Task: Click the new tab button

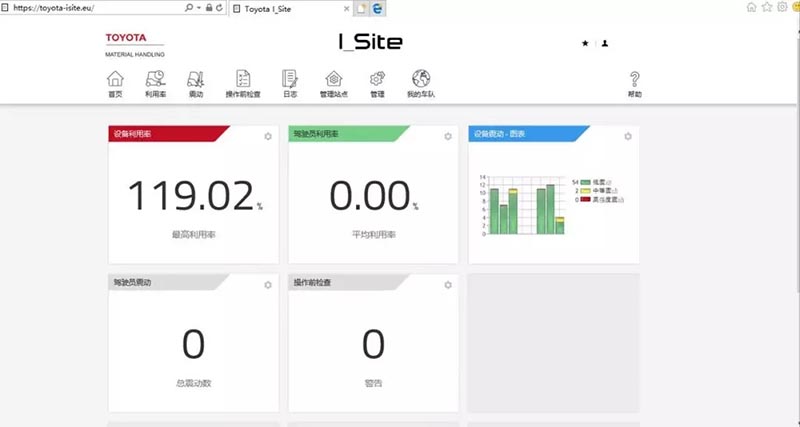Action: [362, 8]
